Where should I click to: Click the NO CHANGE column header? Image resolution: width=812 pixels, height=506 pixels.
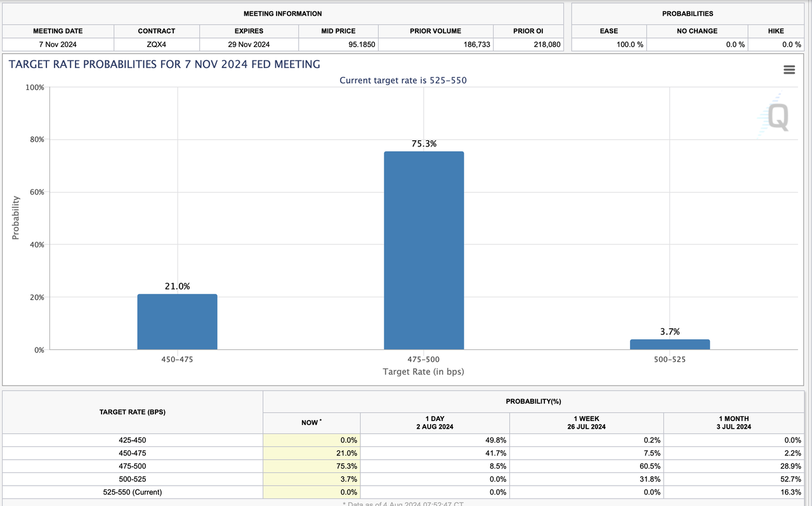tap(697, 31)
